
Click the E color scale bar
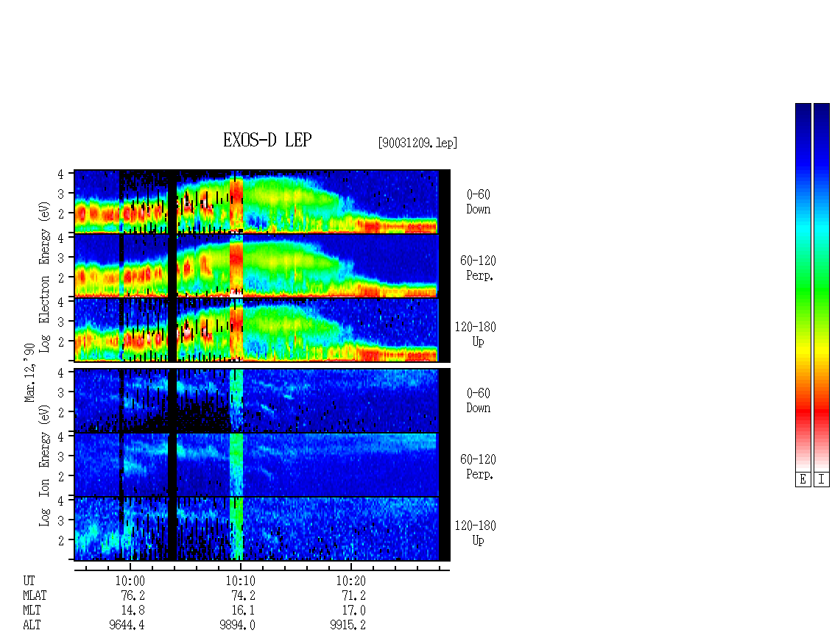pyautogui.click(x=803, y=287)
